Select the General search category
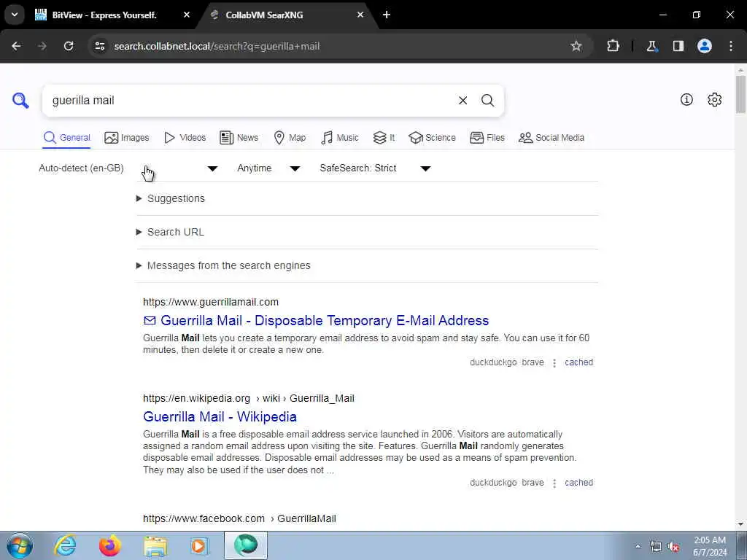 coord(66,138)
